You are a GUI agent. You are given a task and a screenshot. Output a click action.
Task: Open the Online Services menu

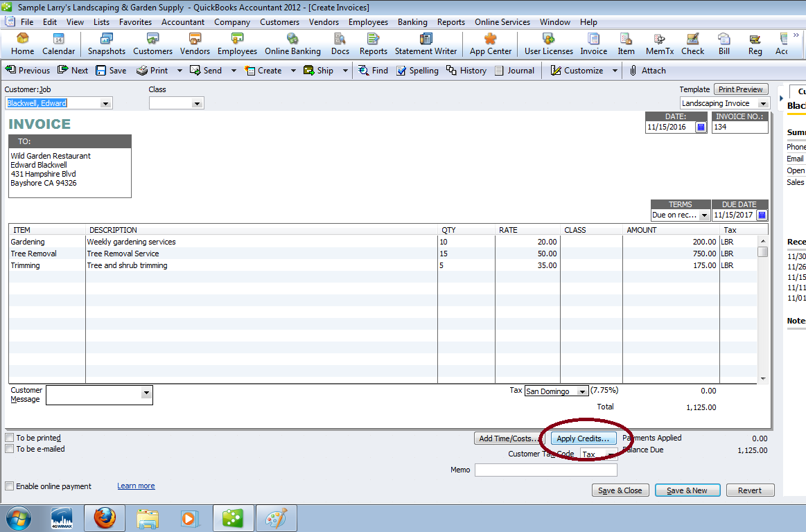pos(502,22)
